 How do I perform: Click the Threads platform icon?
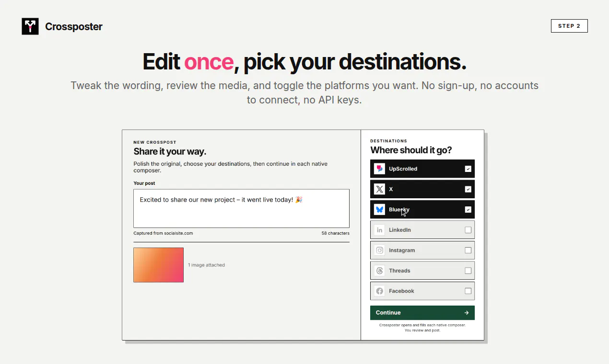click(x=380, y=271)
